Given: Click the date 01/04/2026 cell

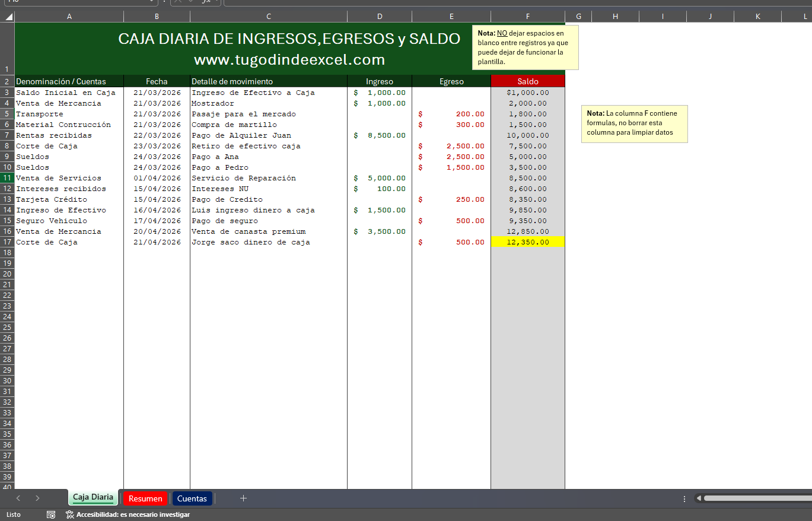Looking at the screenshot, I should [x=157, y=178].
